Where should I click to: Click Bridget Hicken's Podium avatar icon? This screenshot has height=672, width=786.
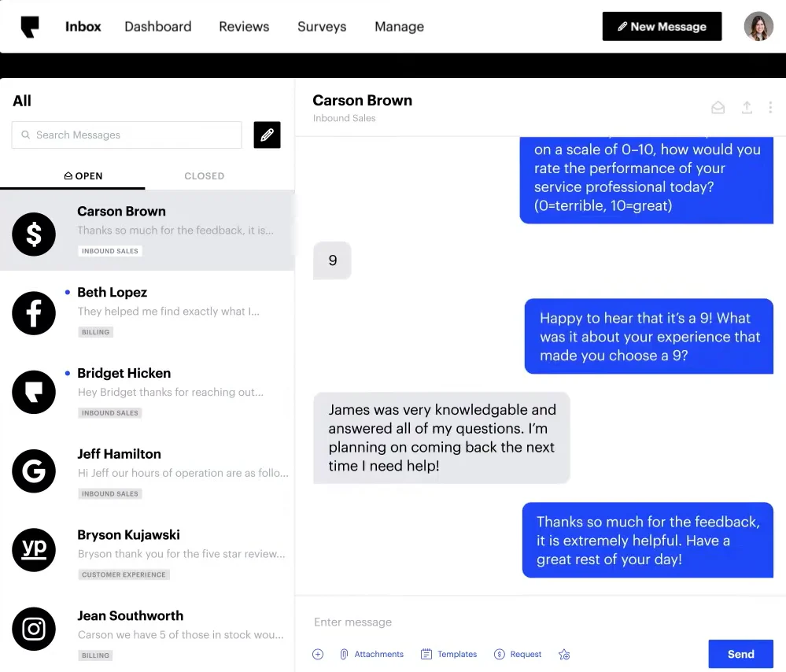[34, 392]
